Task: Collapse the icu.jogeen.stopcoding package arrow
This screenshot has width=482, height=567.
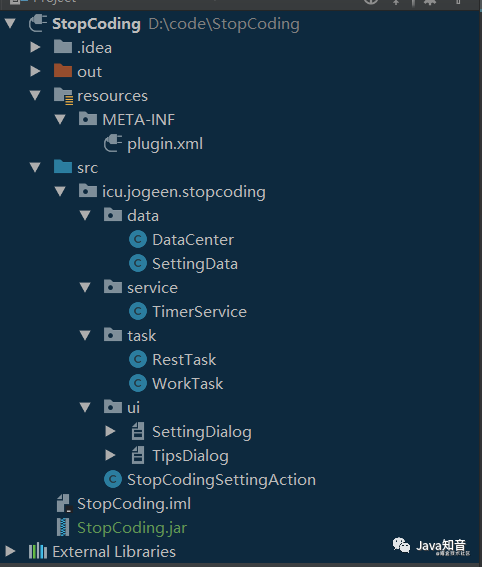Action: pos(60,191)
